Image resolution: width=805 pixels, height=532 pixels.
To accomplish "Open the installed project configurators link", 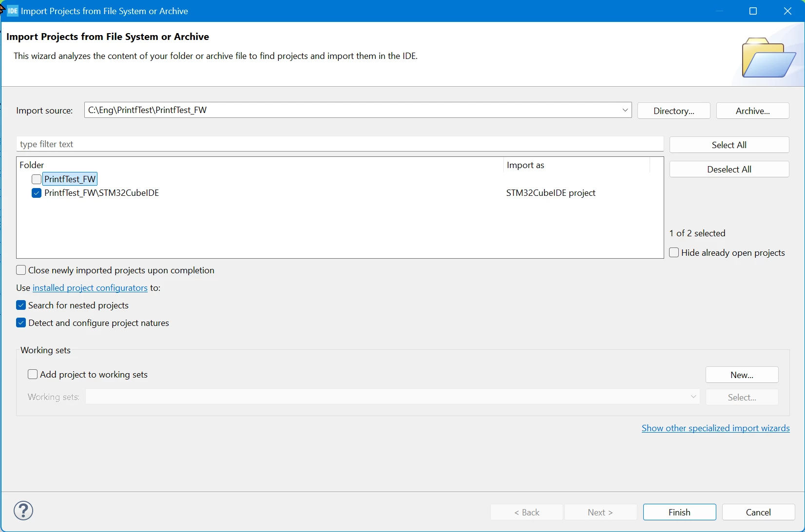I will point(90,288).
